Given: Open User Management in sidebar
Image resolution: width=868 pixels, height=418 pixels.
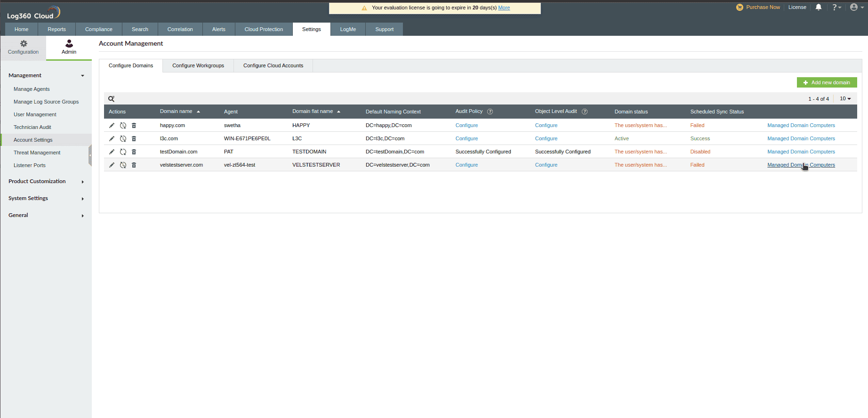Looking at the screenshot, I should pos(35,114).
